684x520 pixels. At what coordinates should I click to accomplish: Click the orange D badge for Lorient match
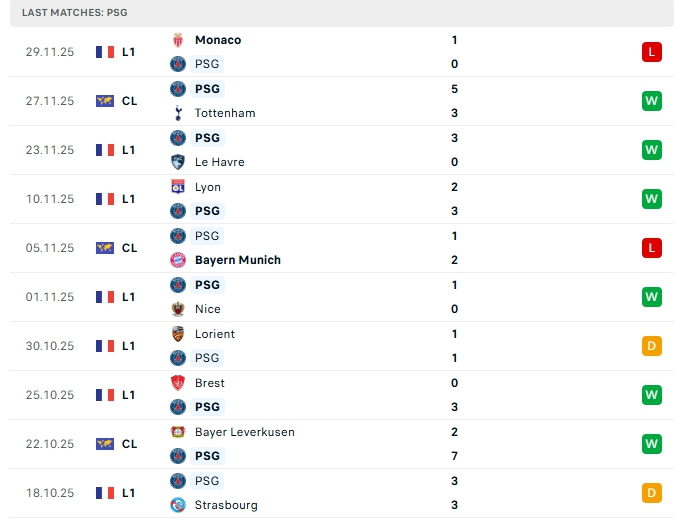(652, 346)
